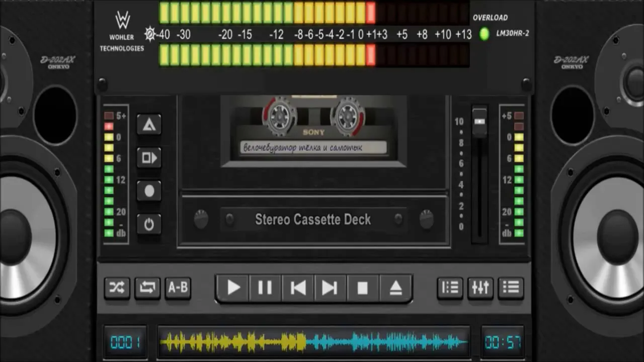644x362 pixels.
Task: Click the LM30HR-2 model label
Action: click(x=513, y=34)
